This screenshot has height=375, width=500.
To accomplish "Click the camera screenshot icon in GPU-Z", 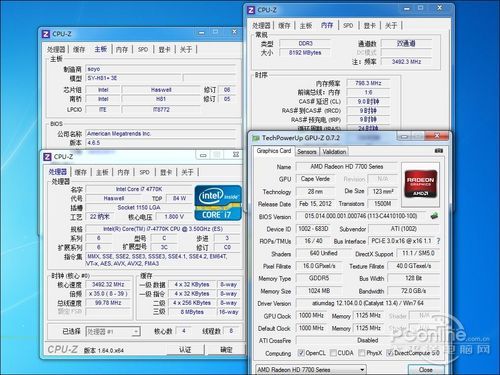I will click(x=439, y=151).
